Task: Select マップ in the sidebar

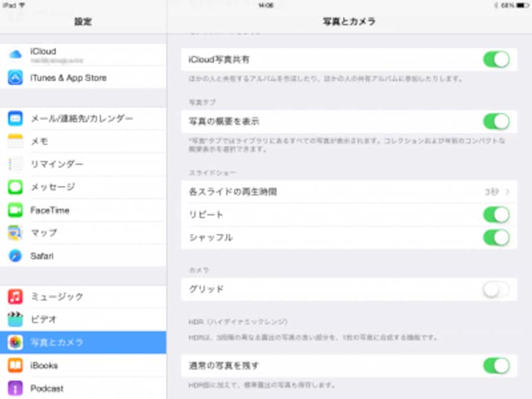Action: [83, 233]
